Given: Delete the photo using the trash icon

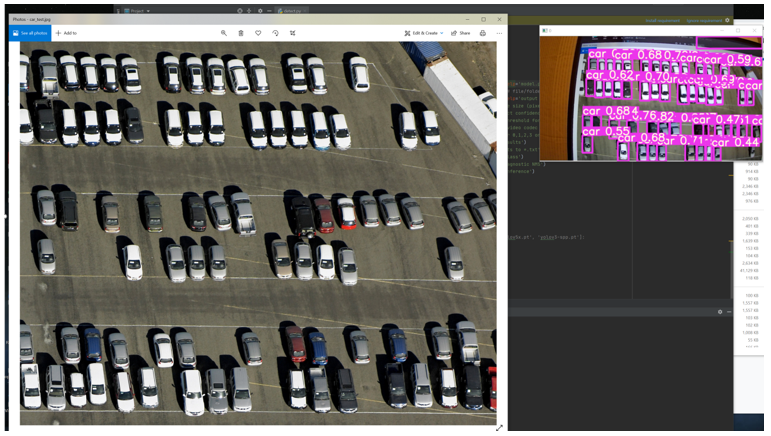Looking at the screenshot, I should click(241, 33).
